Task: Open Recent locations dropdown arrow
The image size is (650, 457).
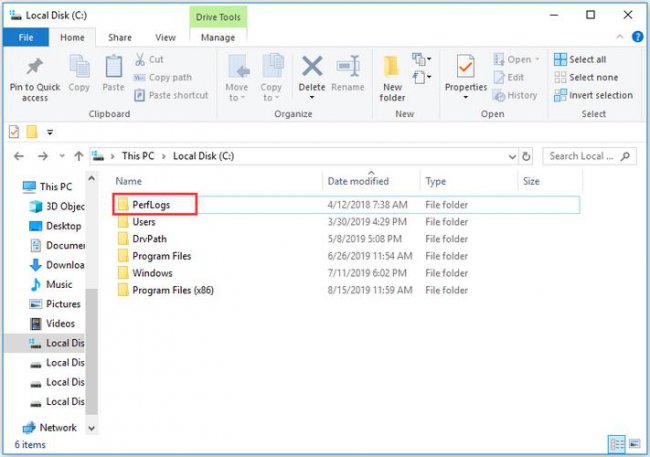Action: coord(62,156)
